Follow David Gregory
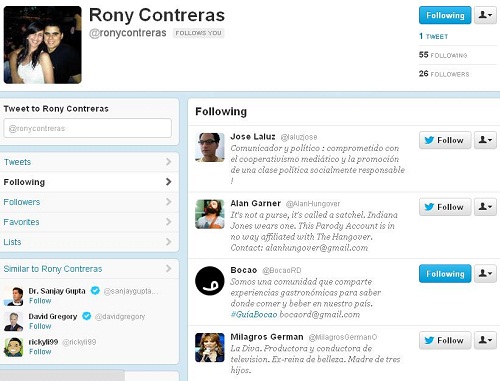 (40, 326)
